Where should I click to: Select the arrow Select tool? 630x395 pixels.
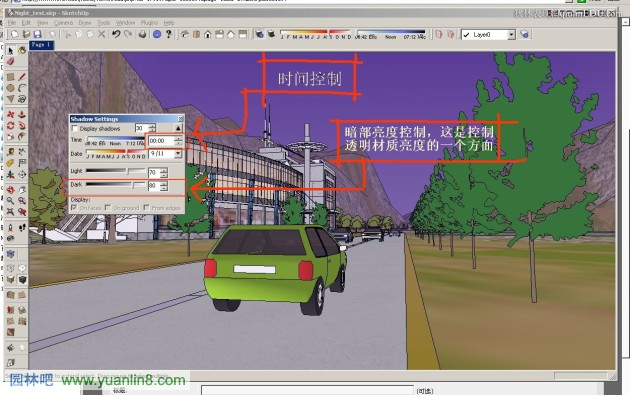tap(10, 50)
